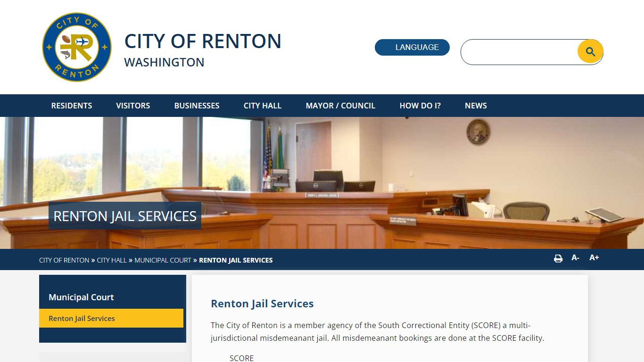The height and width of the screenshot is (362, 644).
Task: Select Renton Jail Services sidebar item
Action: [111, 318]
